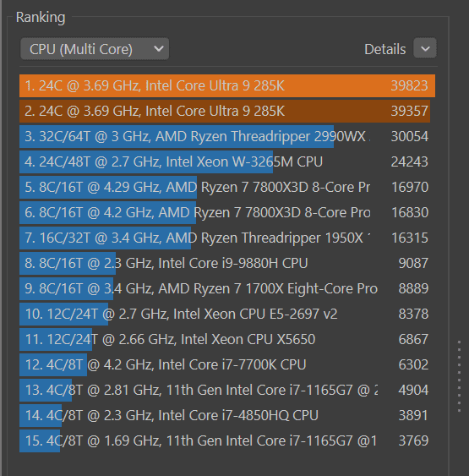Select the 2.81 GHz i7-1165G7 row
Image resolution: width=469 pixels, height=476 pixels.
coord(227,390)
